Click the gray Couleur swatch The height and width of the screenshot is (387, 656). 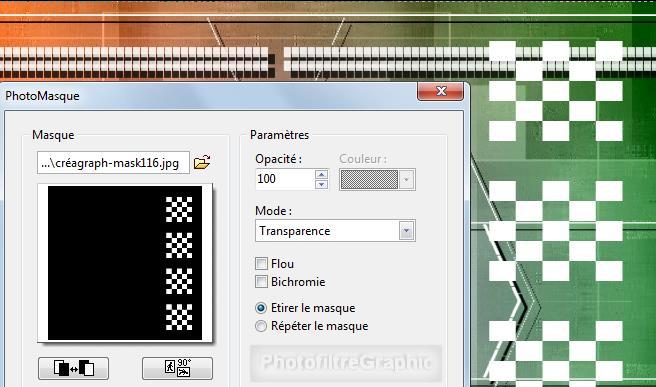tap(369, 180)
